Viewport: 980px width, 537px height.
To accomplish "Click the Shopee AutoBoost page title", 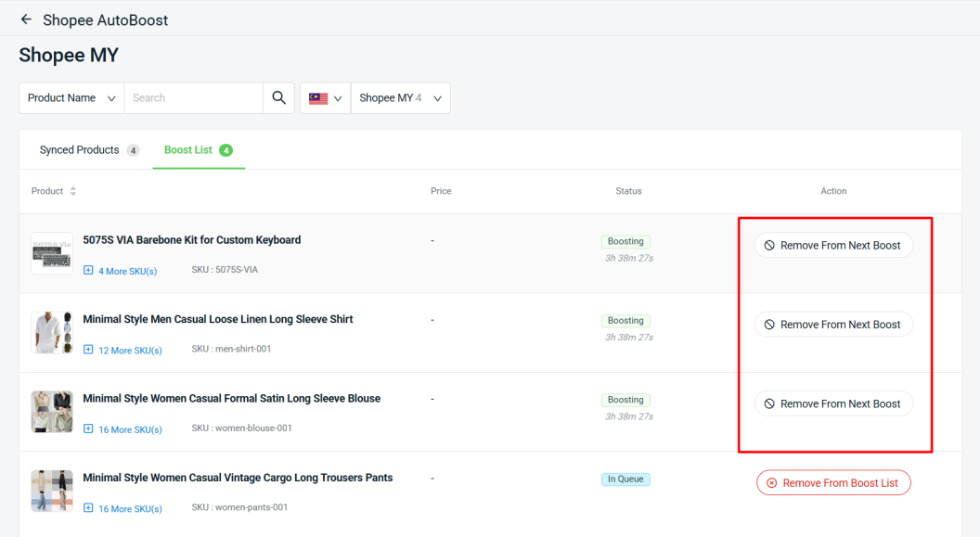I will coord(105,20).
